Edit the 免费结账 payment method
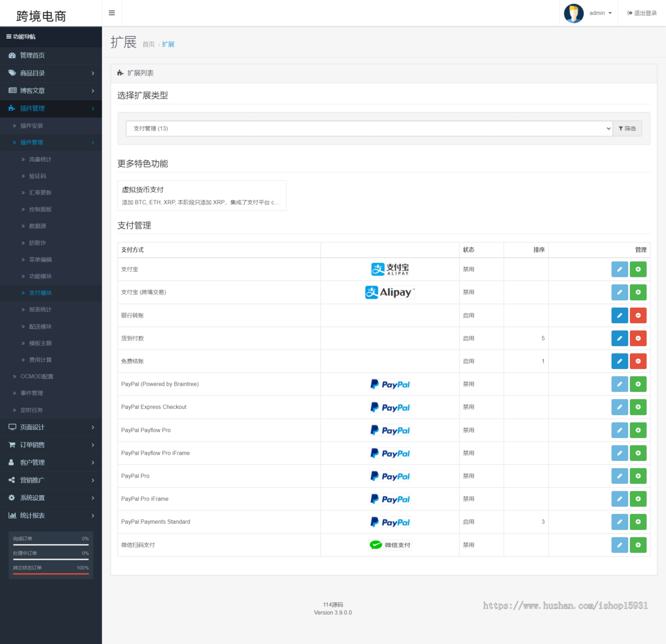This screenshot has height=644, width=666. coord(619,361)
